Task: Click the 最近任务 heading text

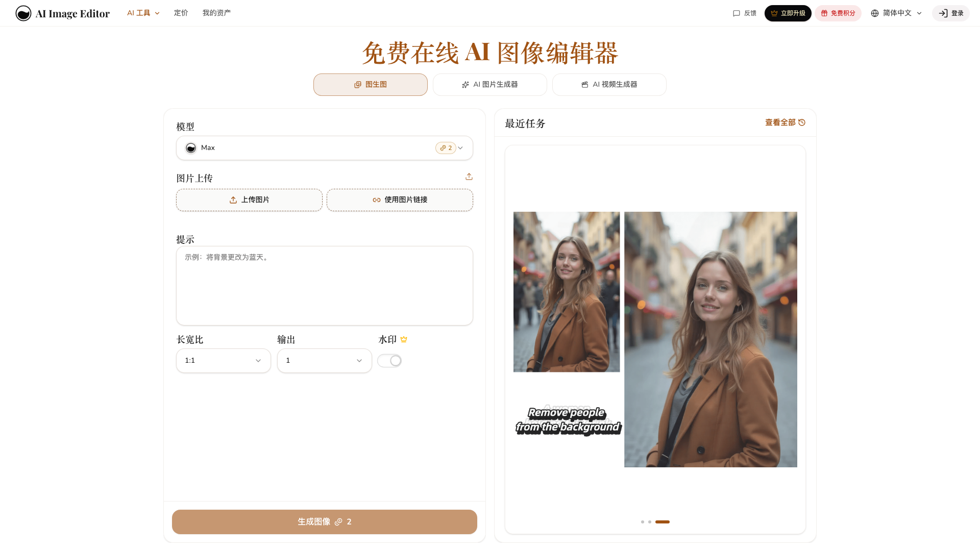Action: pyautogui.click(x=525, y=123)
